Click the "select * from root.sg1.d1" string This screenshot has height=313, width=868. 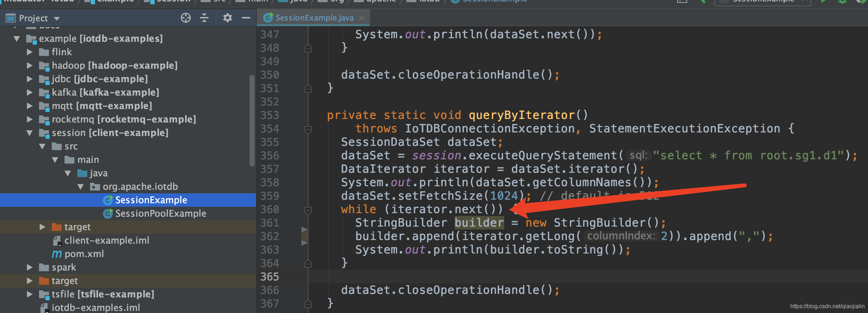[x=749, y=155]
